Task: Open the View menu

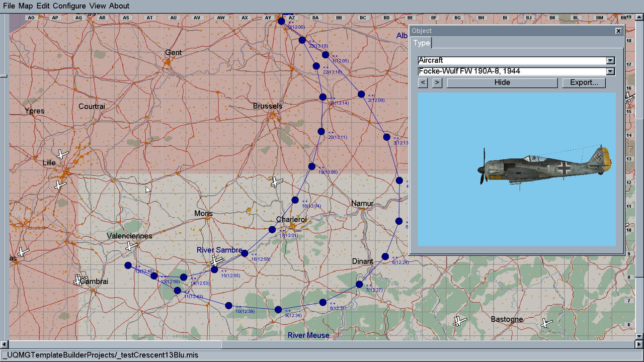Action: pos(98,6)
